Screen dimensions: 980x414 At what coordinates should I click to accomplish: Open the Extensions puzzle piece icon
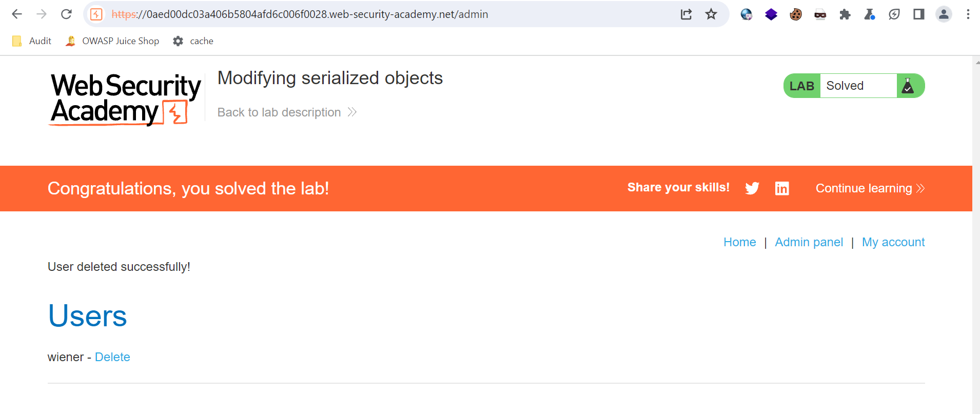tap(845, 14)
